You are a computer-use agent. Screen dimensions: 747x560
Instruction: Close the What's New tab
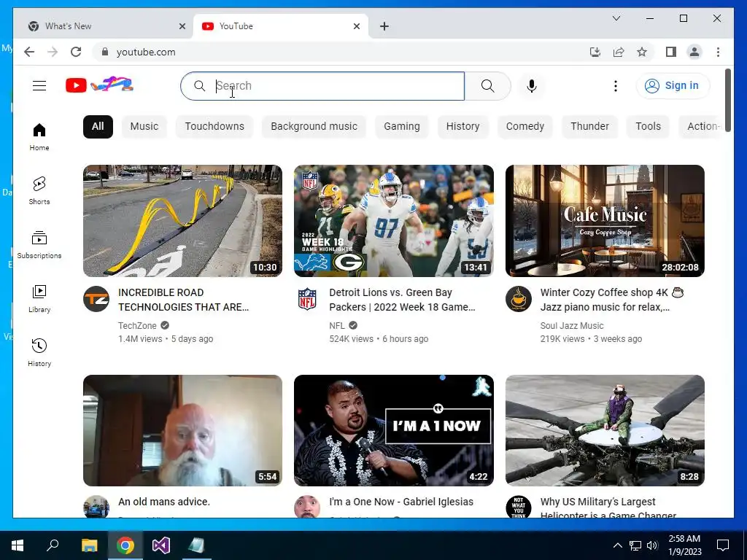[x=182, y=27]
